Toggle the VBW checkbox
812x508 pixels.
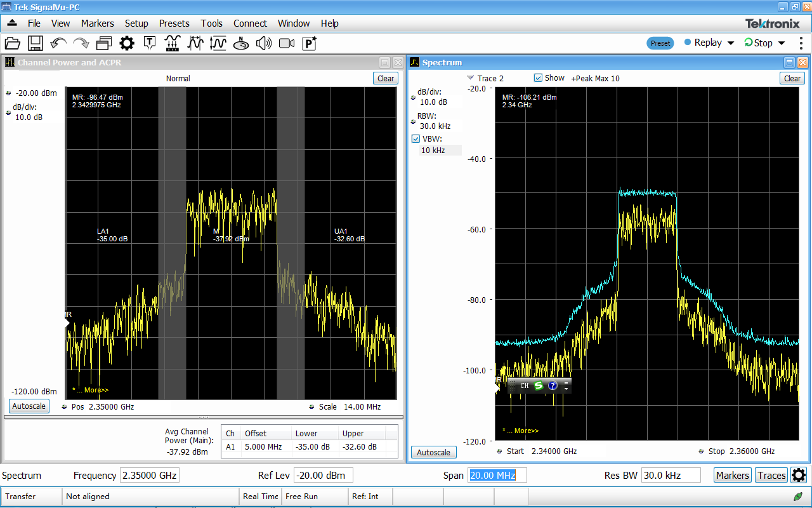coord(416,138)
